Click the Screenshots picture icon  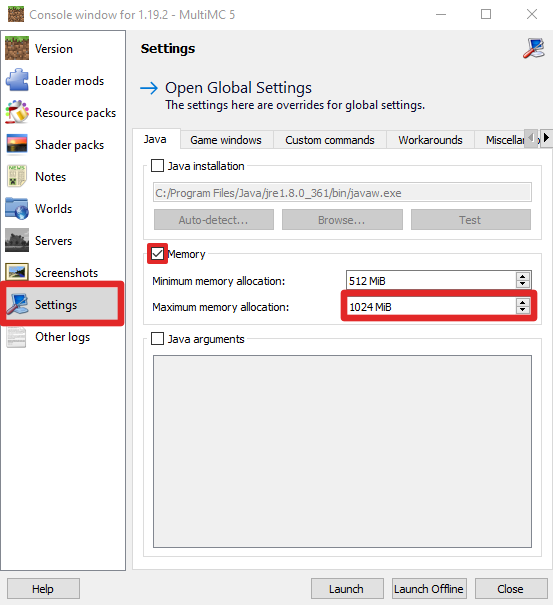(x=17, y=272)
